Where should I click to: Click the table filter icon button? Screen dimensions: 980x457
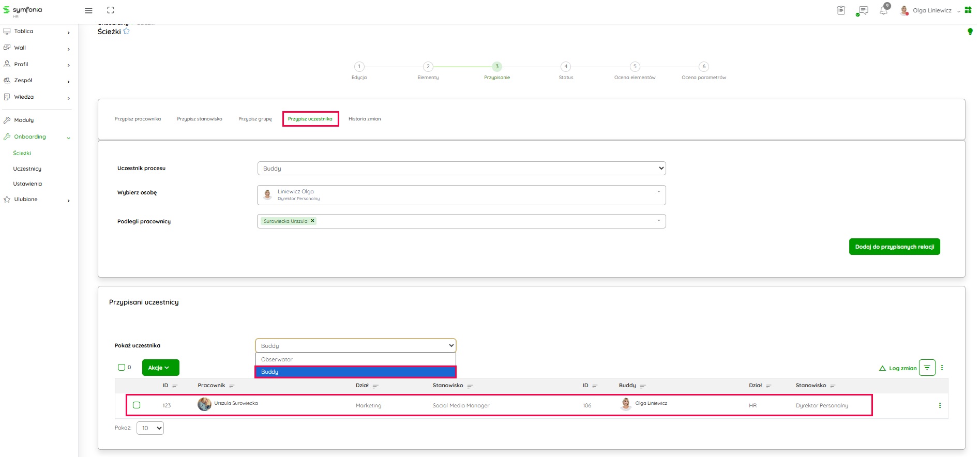click(927, 368)
